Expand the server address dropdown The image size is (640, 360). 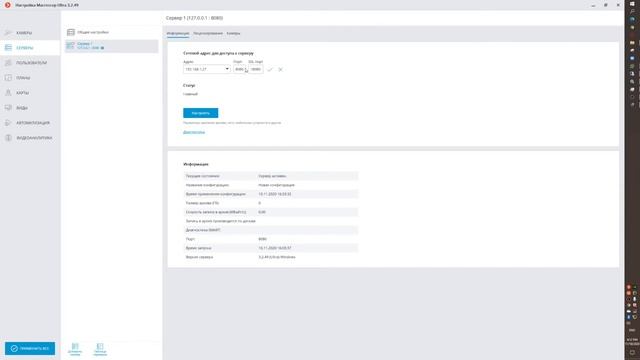tap(227, 69)
